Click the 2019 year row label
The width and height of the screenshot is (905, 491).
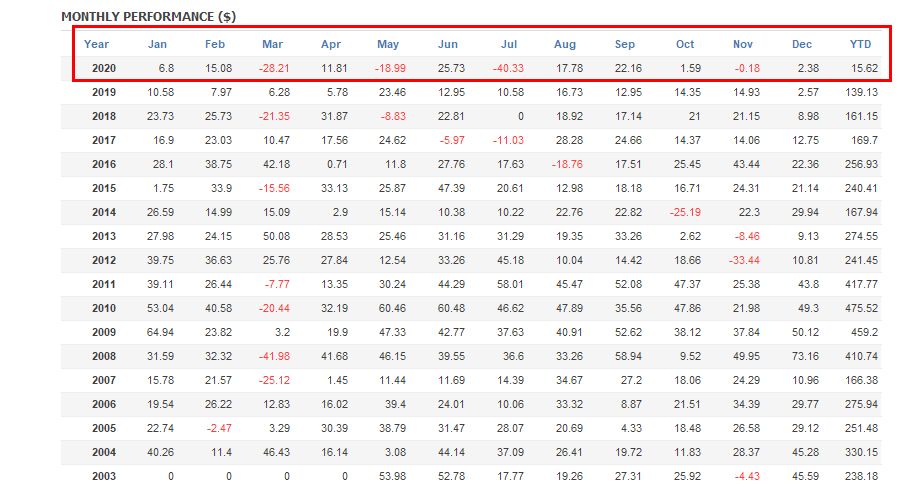104,92
